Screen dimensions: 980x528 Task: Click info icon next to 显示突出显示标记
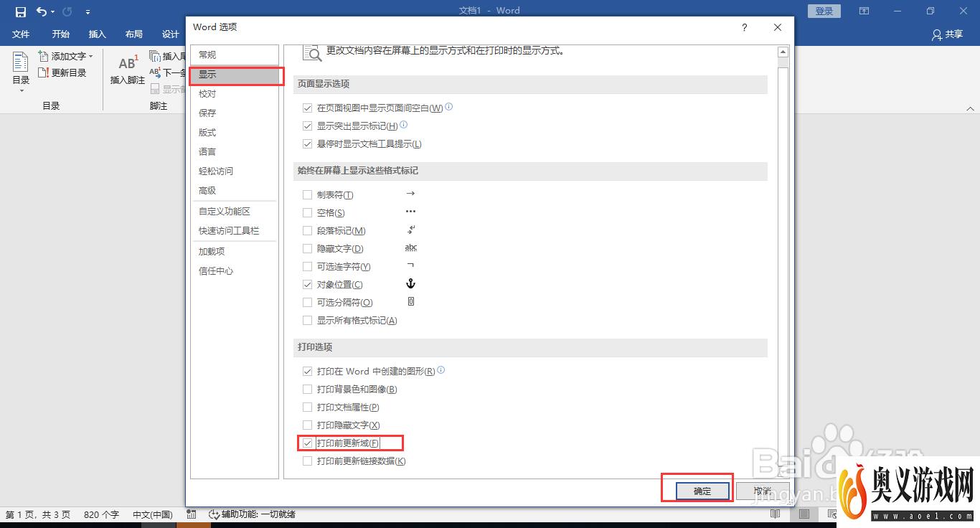[403, 125]
